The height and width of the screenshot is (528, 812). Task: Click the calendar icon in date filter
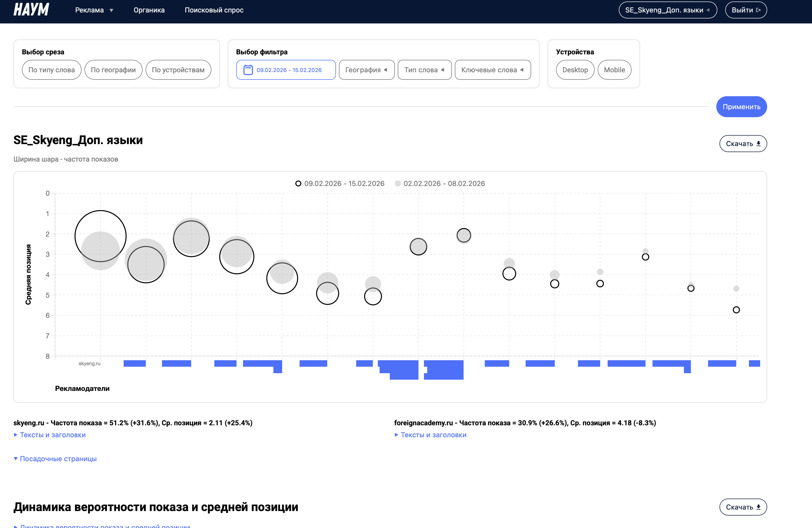[x=248, y=70]
